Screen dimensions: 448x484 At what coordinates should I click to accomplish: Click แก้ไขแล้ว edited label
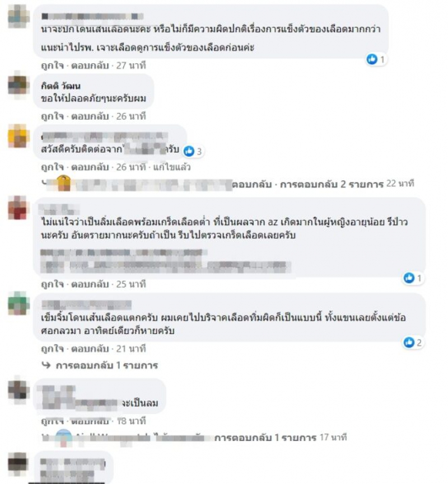(172, 167)
